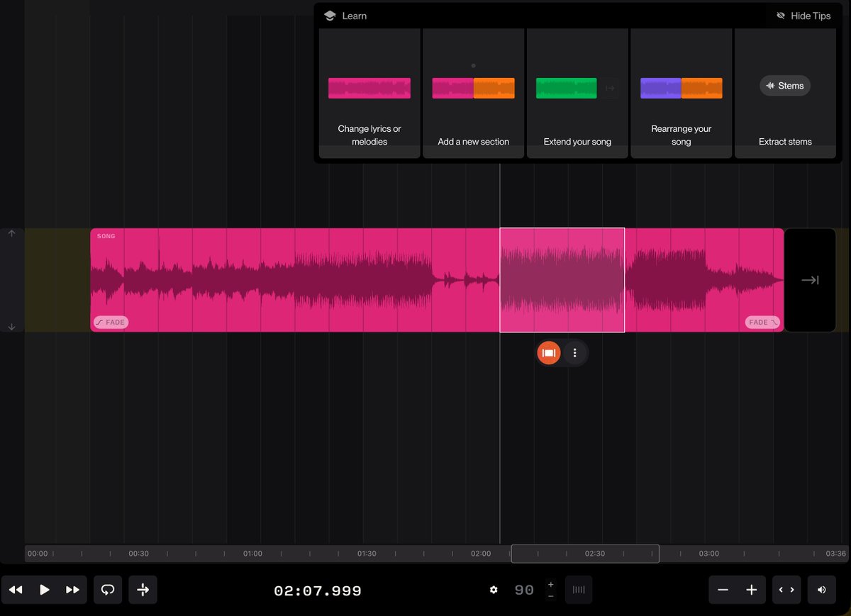Start playback with the Play button
This screenshot has width=851, height=616.
coord(44,590)
